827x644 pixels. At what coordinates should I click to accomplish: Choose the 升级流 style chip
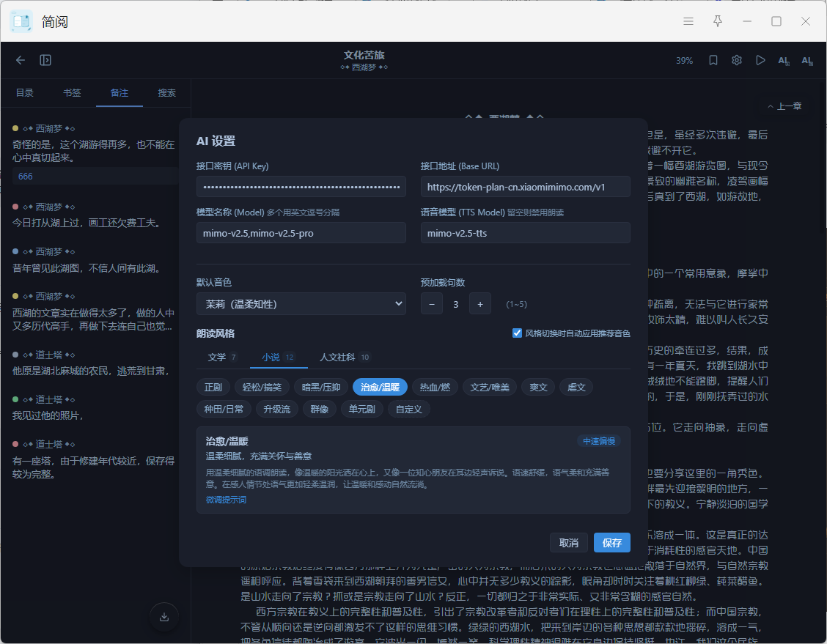(x=277, y=409)
